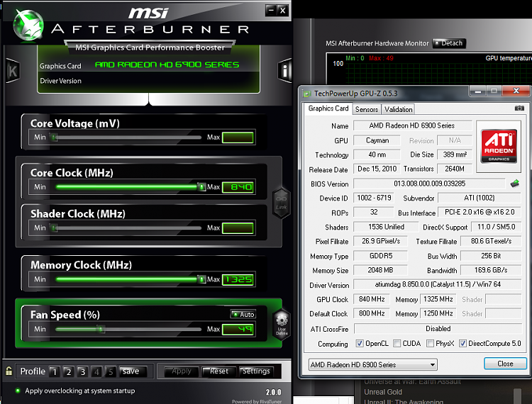The width and height of the screenshot is (532, 404).
Task: Click the 1536 Unified shaders value
Action: [386, 227]
